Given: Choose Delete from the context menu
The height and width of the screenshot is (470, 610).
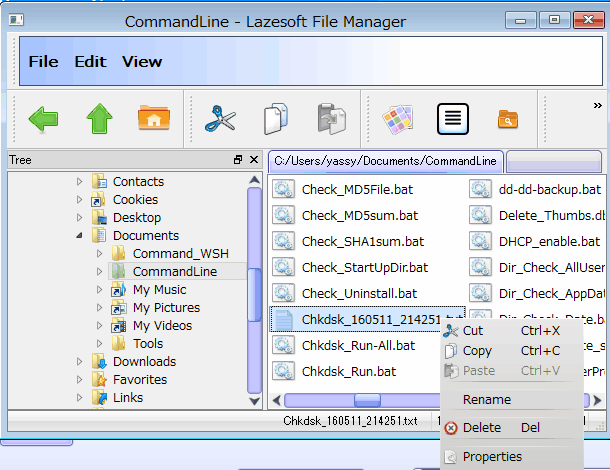Looking at the screenshot, I should [x=511, y=428].
